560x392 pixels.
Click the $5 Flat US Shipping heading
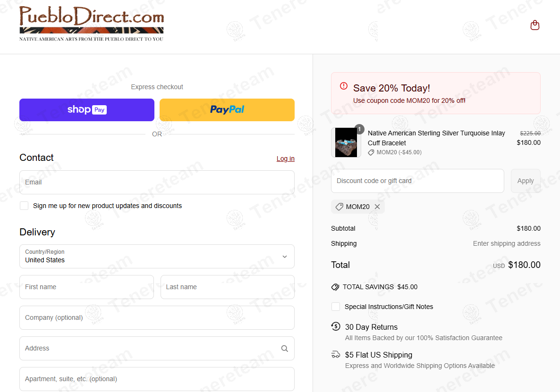click(x=379, y=355)
